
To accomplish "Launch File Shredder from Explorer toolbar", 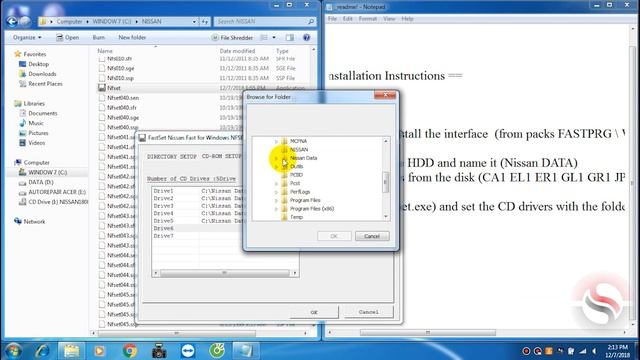I will (x=232, y=38).
